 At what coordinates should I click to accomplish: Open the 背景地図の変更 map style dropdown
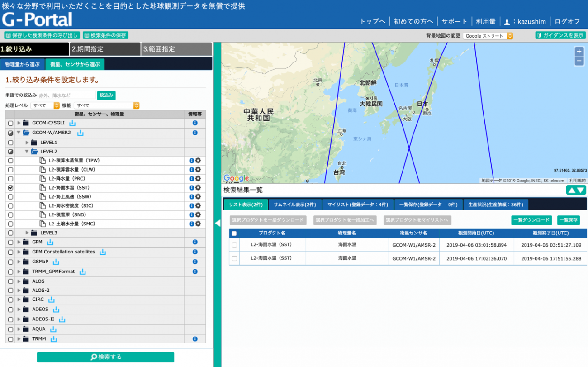click(488, 36)
